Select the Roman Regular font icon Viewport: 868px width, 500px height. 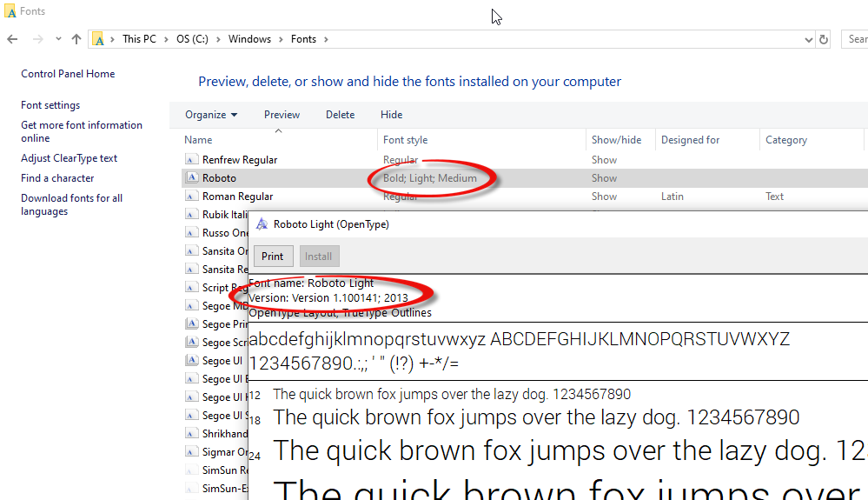191,196
